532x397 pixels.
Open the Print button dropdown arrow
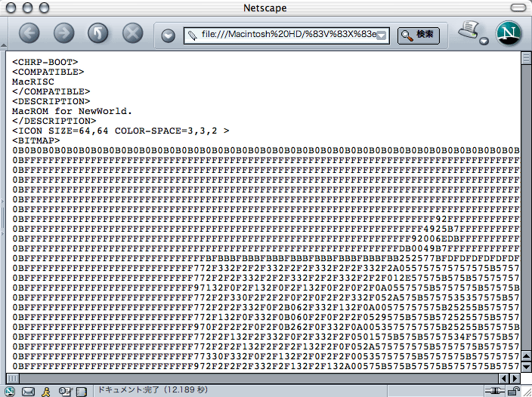click(x=482, y=42)
